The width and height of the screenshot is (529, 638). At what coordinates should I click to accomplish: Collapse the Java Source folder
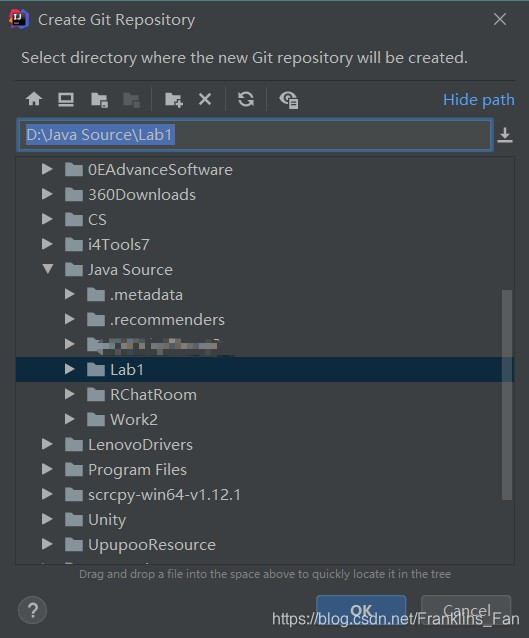click(x=48, y=269)
